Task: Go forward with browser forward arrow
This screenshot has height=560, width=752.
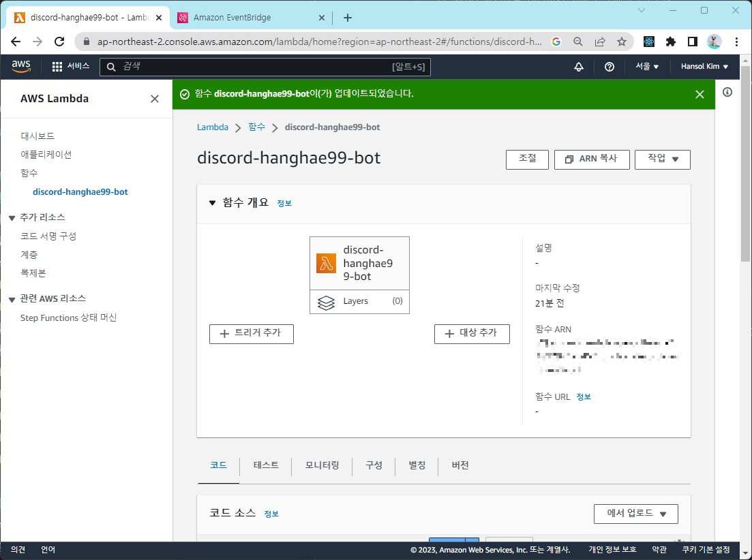Action: 37,42
